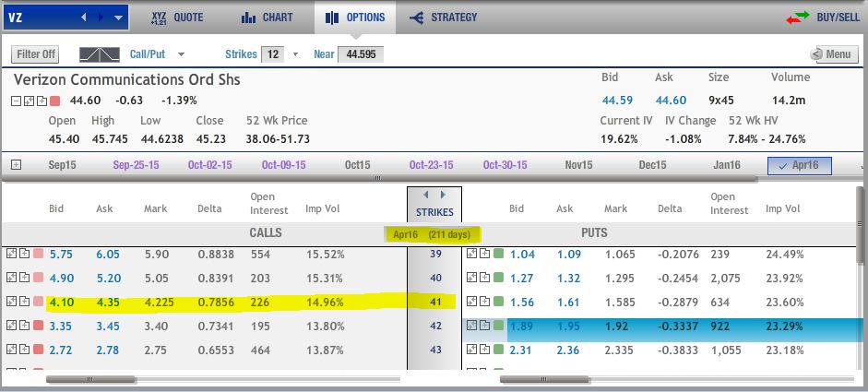This screenshot has height=392, width=868.
Task: Click the payoff diagram icon next to Call/Put
Action: click(x=99, y=54)
